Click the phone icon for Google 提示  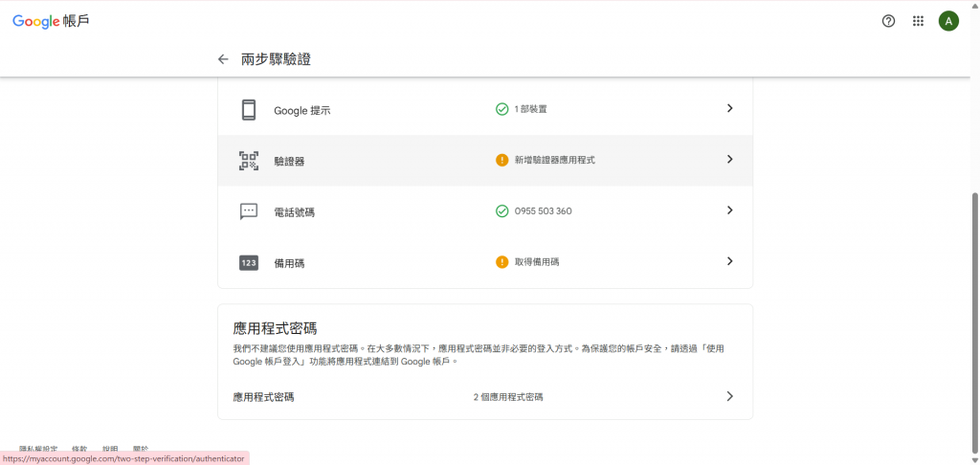(x=249, y=110)
